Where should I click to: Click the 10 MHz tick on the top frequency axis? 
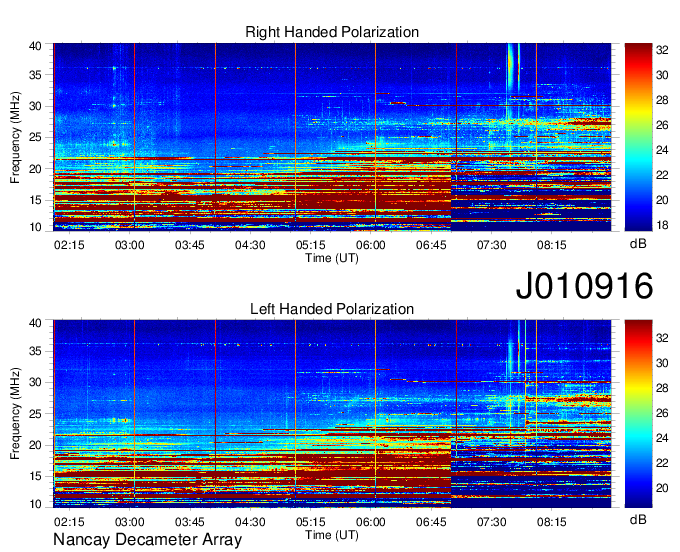35,227
